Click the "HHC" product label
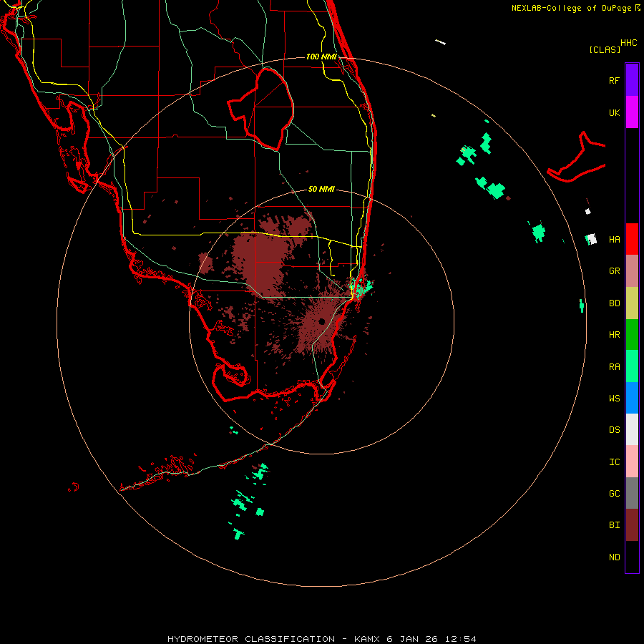This screenshot has height=644, width=644. pos(628,43)
